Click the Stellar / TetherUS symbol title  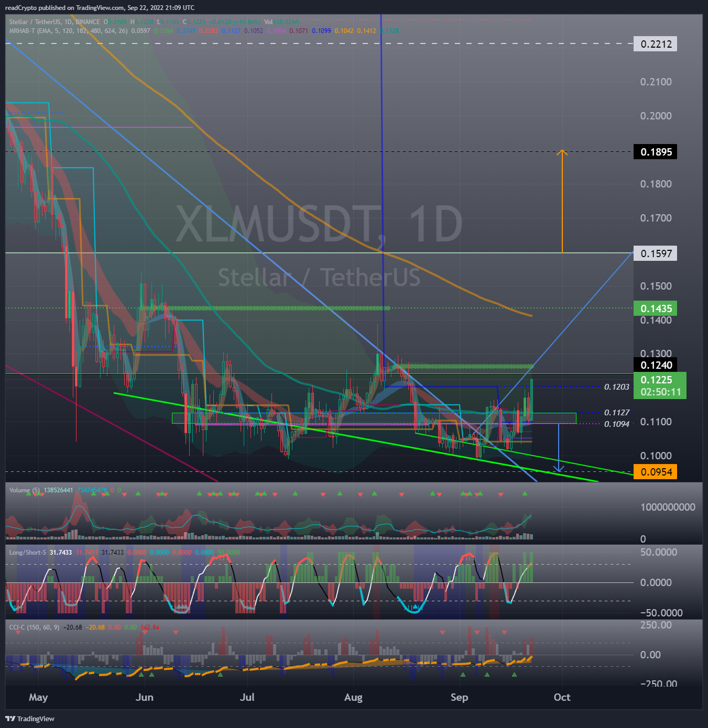tap(55, 22)
